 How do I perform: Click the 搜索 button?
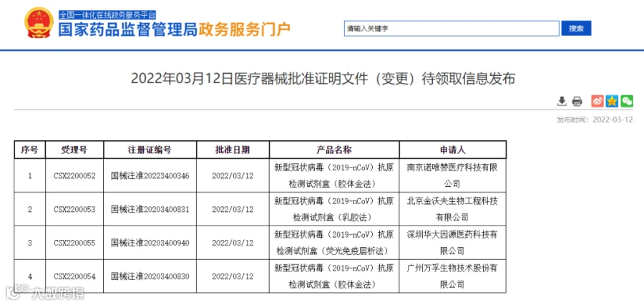click(x=576, y=29)
